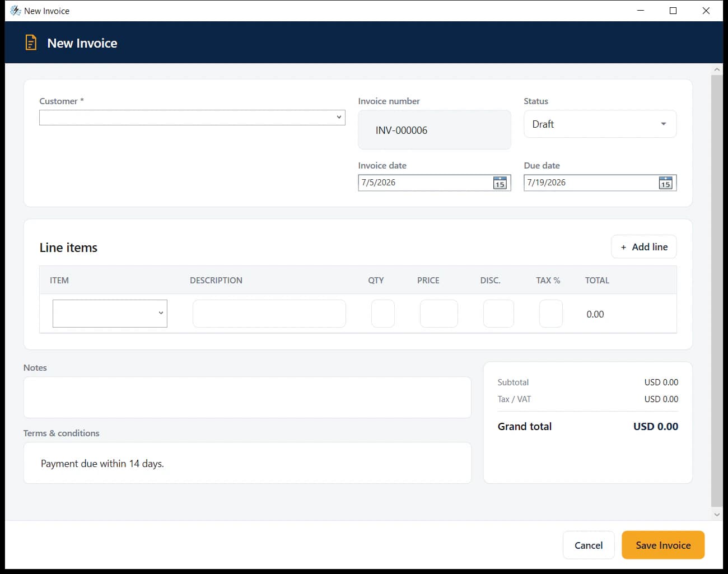Focus the line item Description field

tap(269, 314)
